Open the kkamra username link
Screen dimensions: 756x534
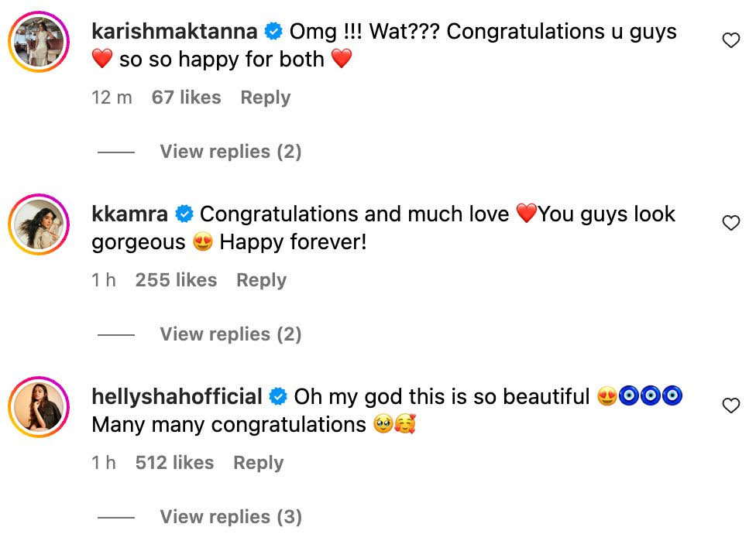coord(130,214)
